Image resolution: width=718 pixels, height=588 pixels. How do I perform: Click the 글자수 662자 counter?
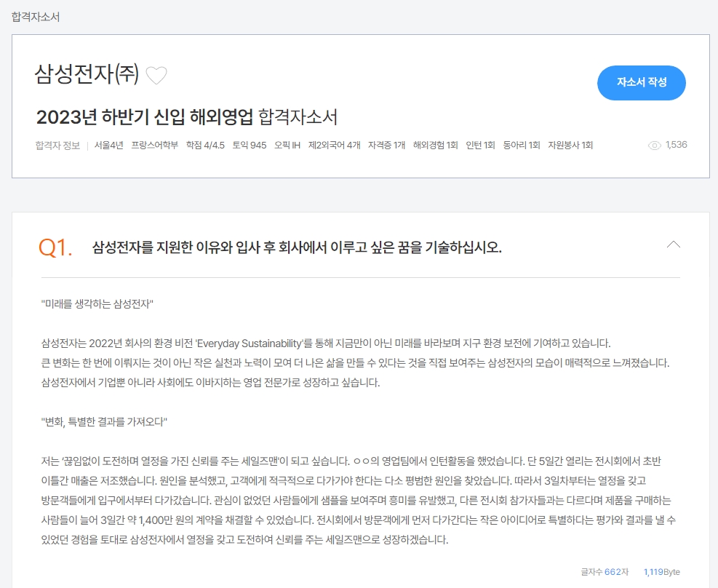(x=605, y=572)
